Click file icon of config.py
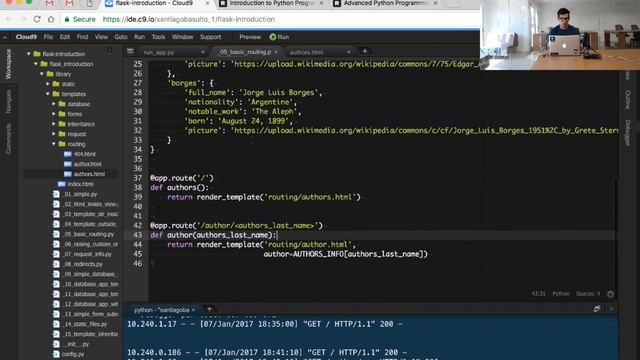The height and width of the screenshot is (360, 640). 56,354
